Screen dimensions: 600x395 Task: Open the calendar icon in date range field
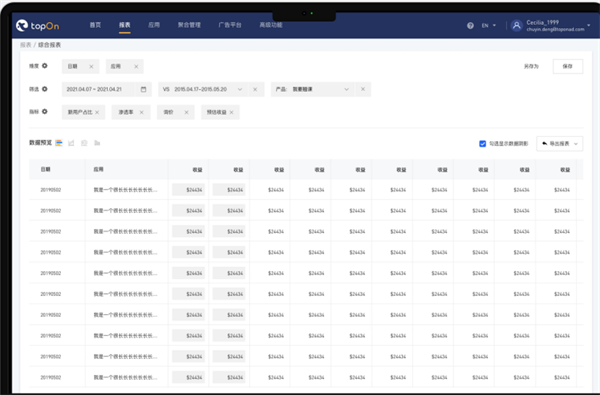coord(143,89)
